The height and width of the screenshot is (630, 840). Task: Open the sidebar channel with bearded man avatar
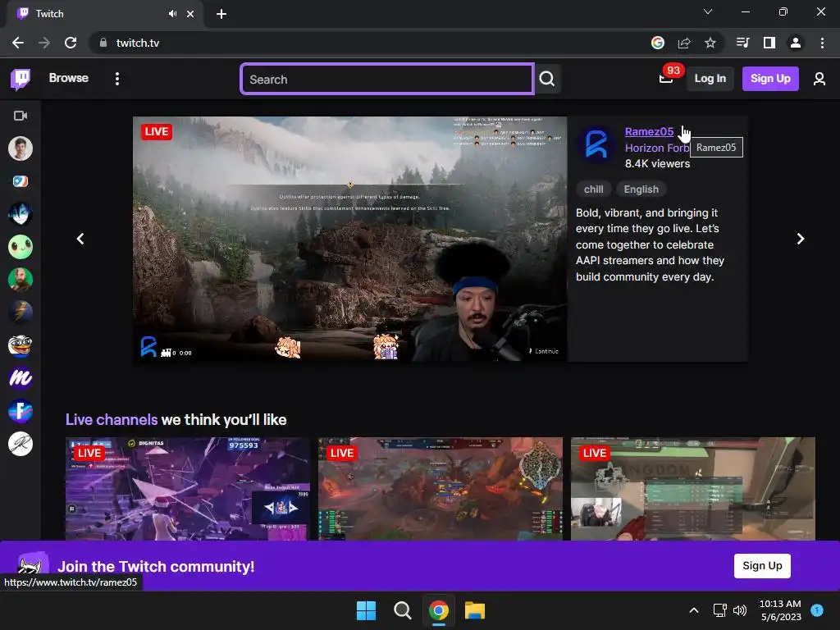[21, 280]
